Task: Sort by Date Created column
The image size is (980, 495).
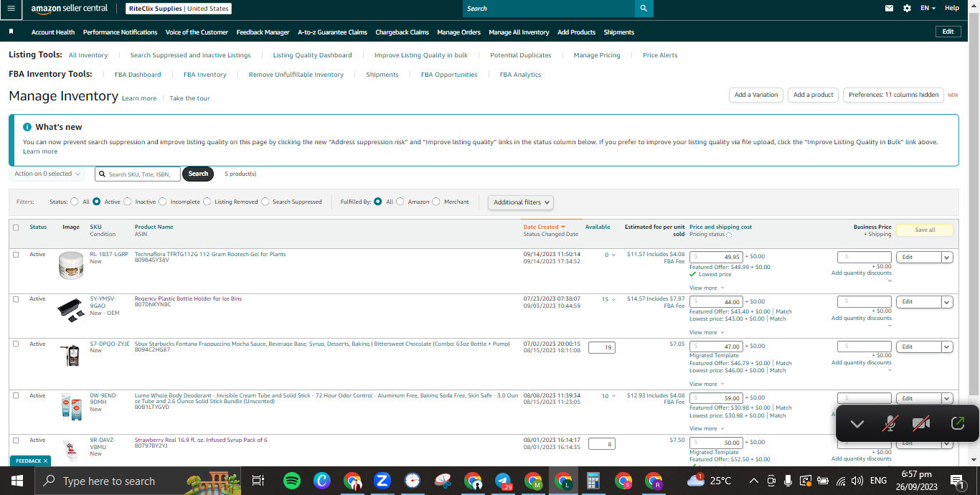Action: (544, 227)
